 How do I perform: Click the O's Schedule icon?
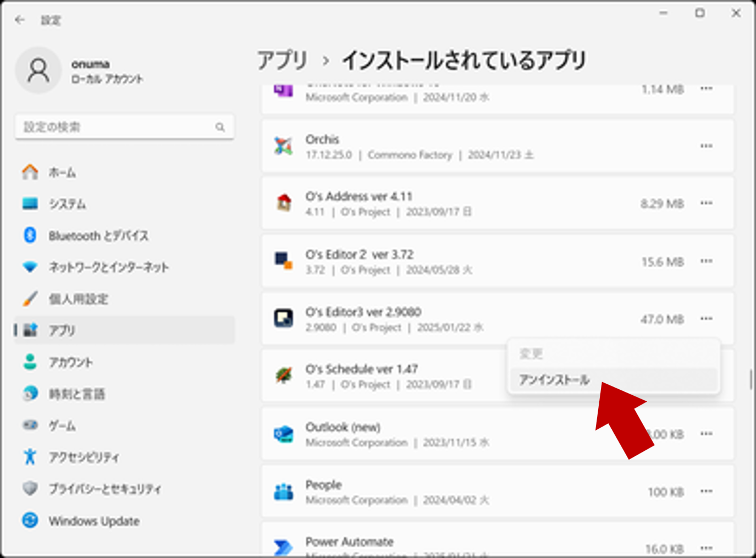(x=284, y=376)
